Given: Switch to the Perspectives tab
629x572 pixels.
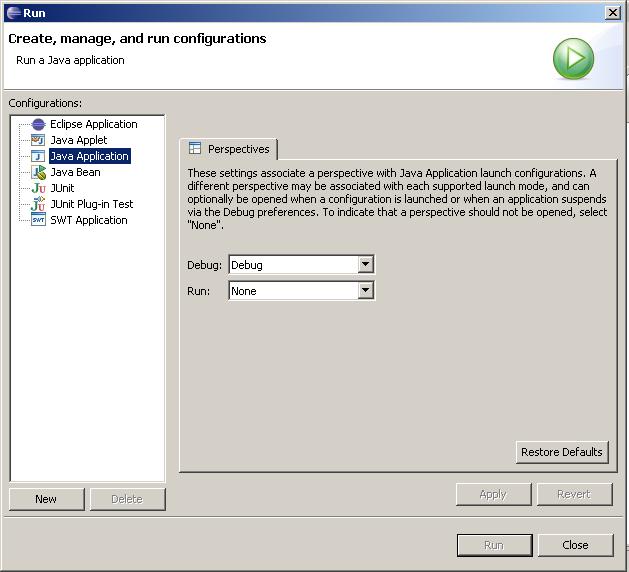Looking at the screenshot, I should 229,149.
